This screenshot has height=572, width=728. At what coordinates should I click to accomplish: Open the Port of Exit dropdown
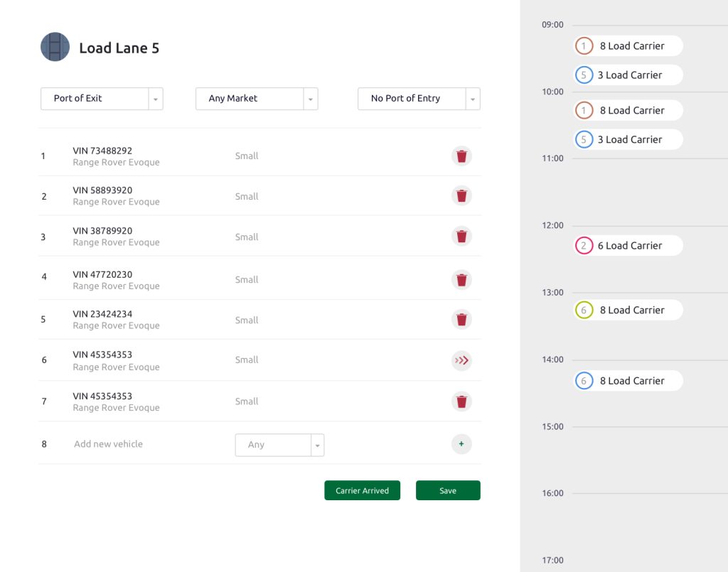155,99
